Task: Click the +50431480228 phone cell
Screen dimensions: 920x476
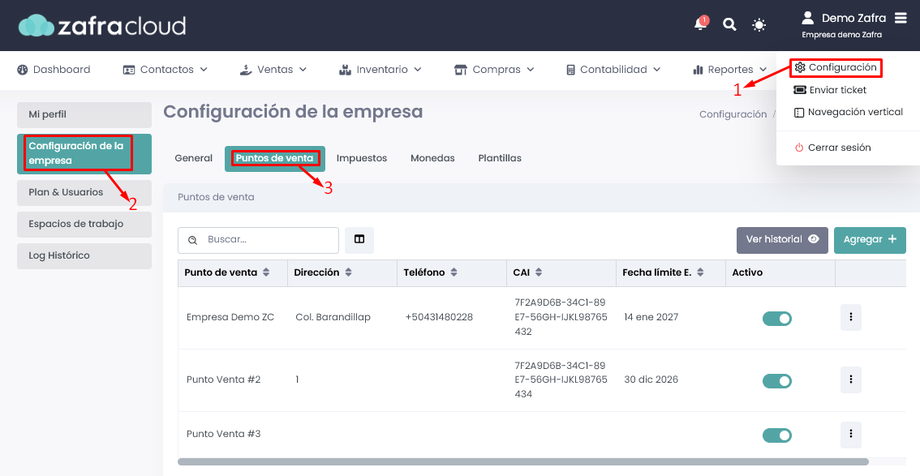Action: tap(439, 318)
